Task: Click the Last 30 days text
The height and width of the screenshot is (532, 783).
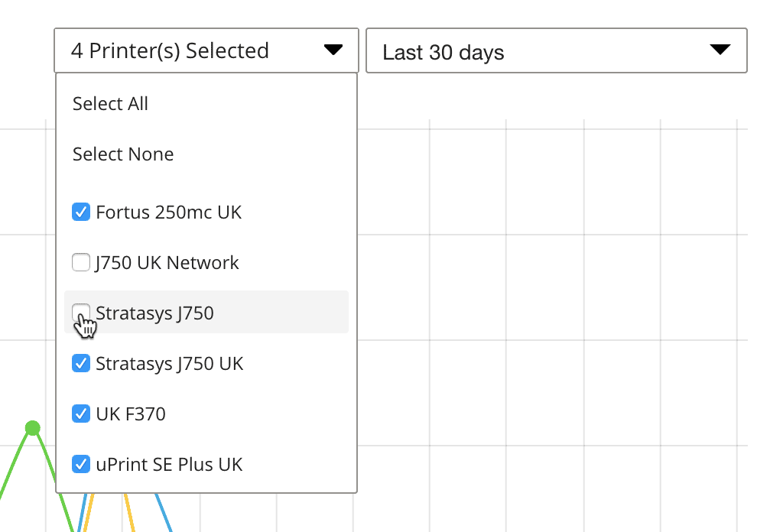Action: pyautogui.click(x=443, y=53)
